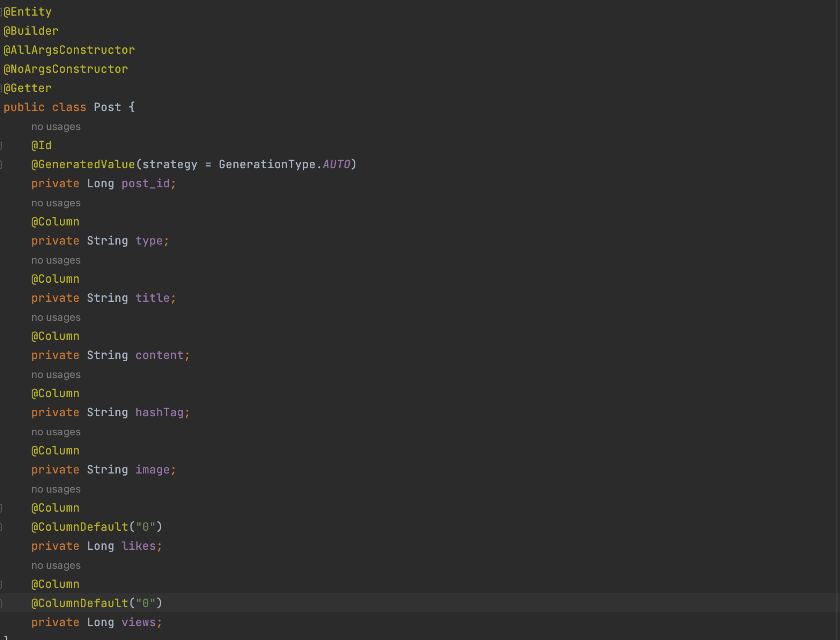The image size is (840, 640).
Task: Click the 'no usages' hint above content field
Action: pos(56,317)
